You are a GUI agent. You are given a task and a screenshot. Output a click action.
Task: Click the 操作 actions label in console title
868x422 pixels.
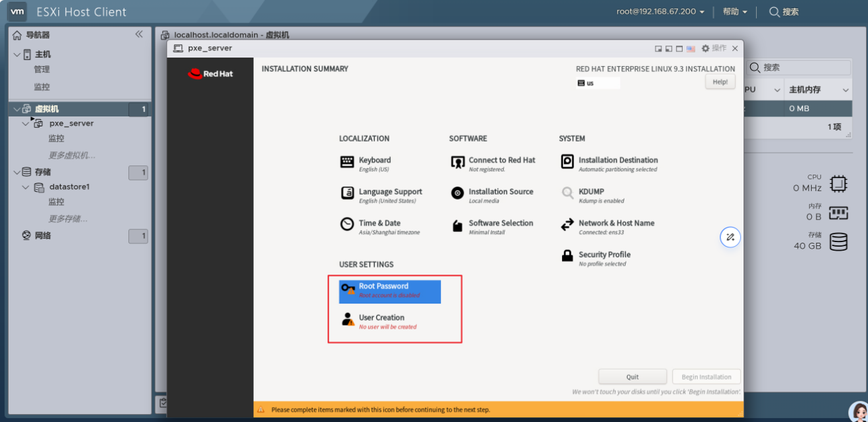(x=719, y=48)
